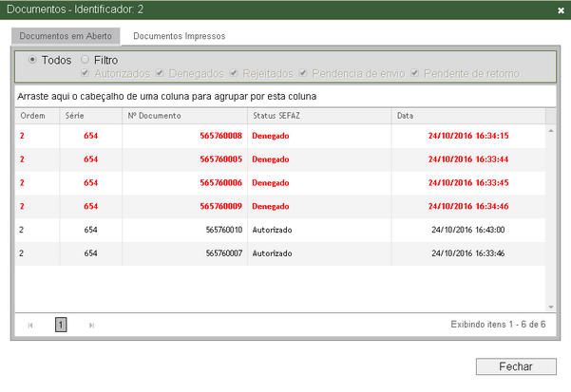
Task: Go to first page using pager icon
Action: (30, 325)
